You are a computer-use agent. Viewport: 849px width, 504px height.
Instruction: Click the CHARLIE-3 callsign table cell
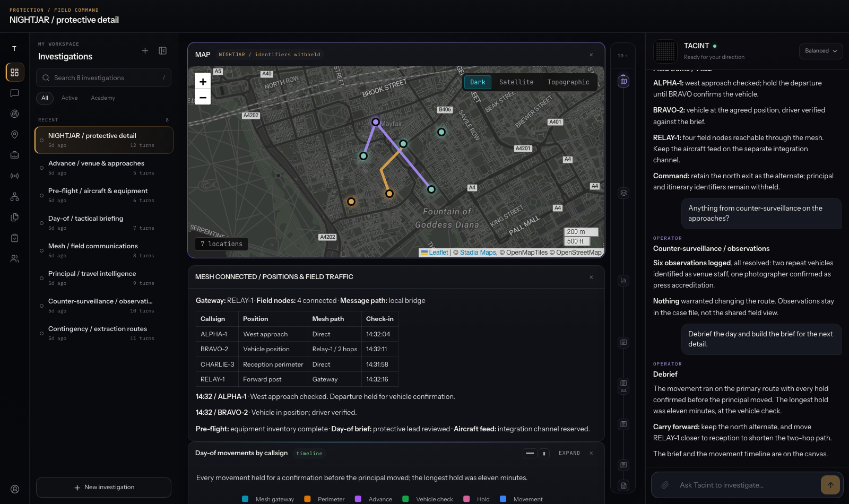218,364
